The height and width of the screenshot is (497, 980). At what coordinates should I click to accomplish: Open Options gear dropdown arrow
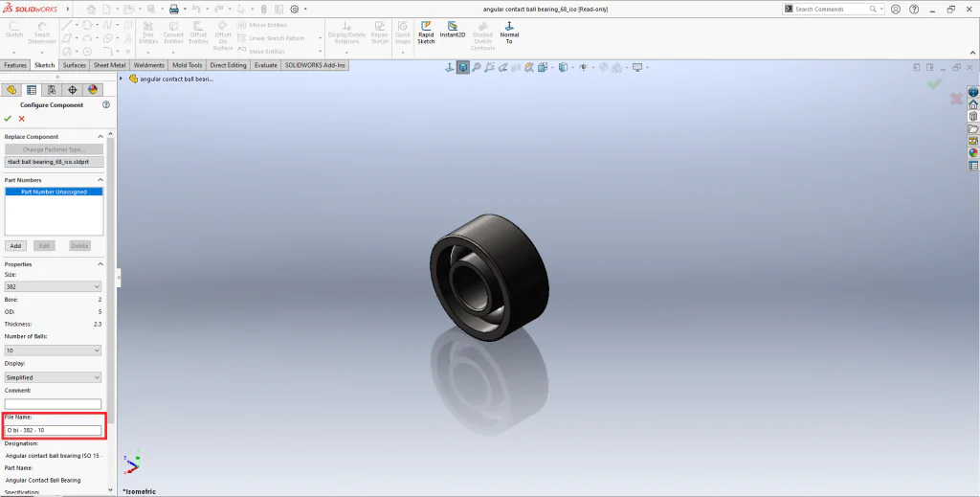pos(305,10)
